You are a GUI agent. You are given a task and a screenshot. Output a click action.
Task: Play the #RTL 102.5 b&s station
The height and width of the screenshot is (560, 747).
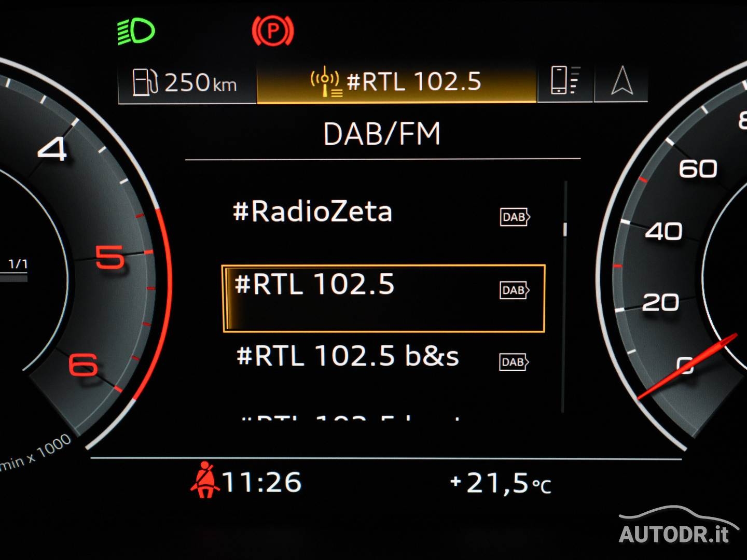(x=348, y=356)
